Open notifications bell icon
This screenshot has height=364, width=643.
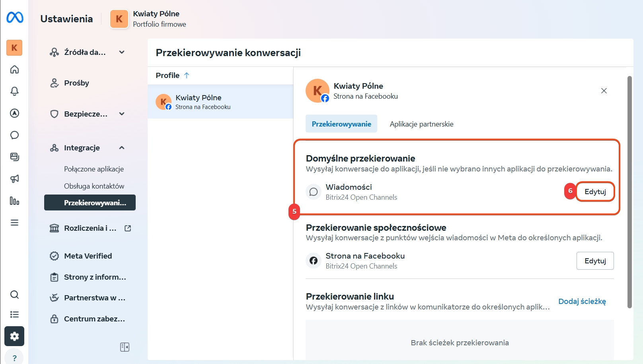coord(14,91)
